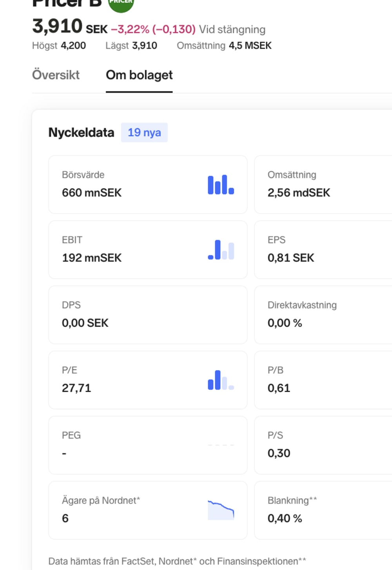The height and width of the screenshot is (570, 392).
Task: Select the P/B value 0,61
Action: click(x=279, y=388)
